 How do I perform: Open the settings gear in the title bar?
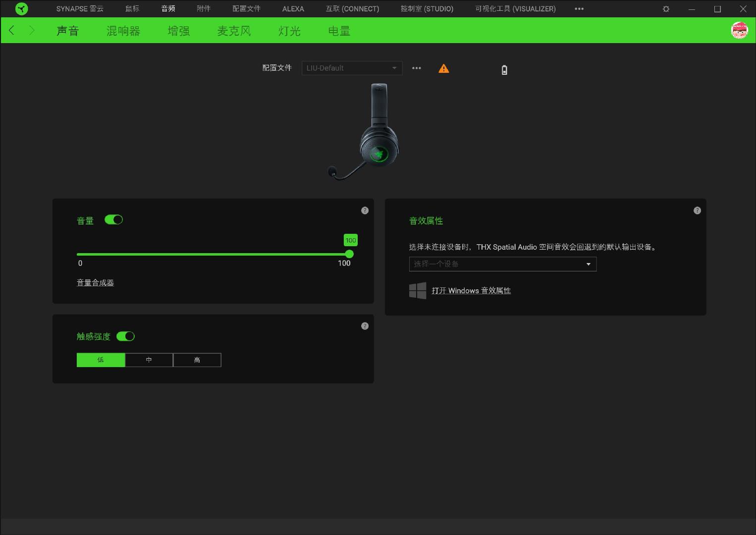point(666,9)
